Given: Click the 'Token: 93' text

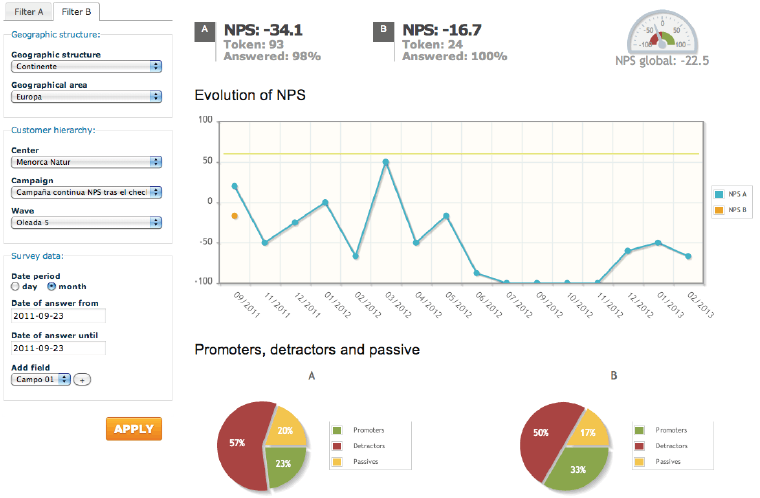Looking at the screenshot, I should click(253, 45).
